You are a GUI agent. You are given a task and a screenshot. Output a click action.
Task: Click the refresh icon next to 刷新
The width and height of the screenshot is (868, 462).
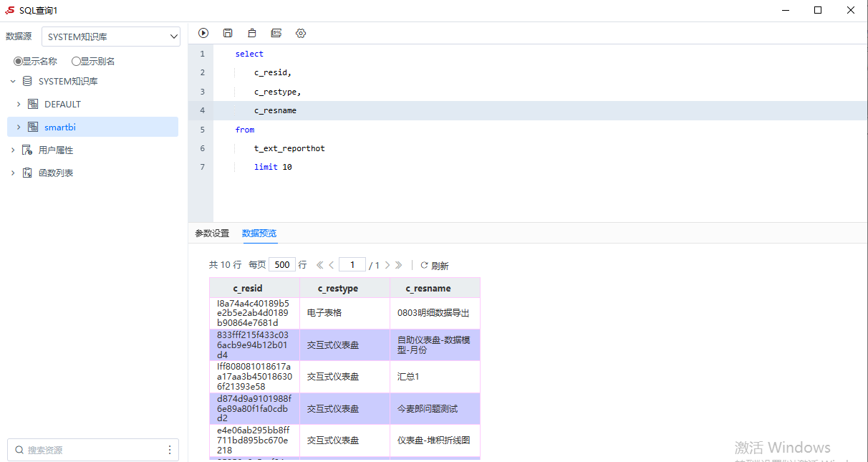pos(424,265)
